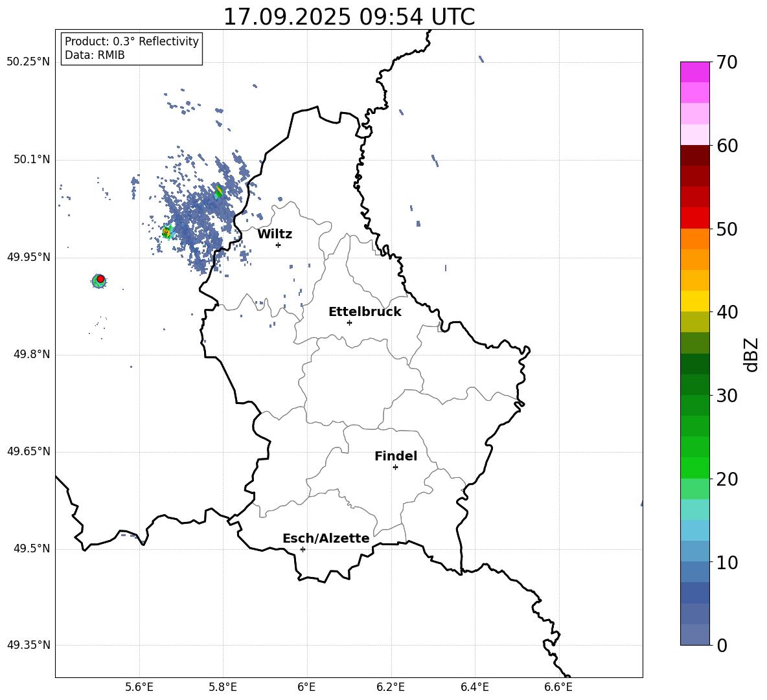Click the Esch/Alzette cross marker
This screenshot has width=767, height=700.
303,549
